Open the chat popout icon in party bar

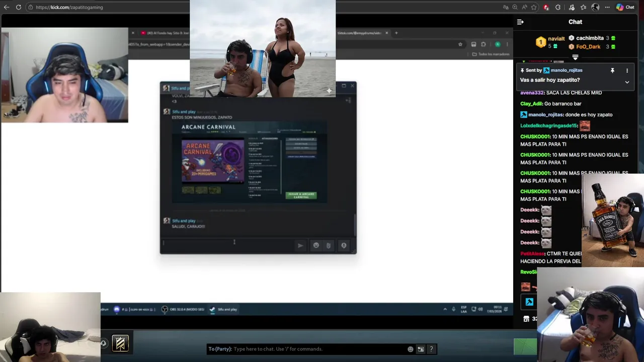(421, 349)
